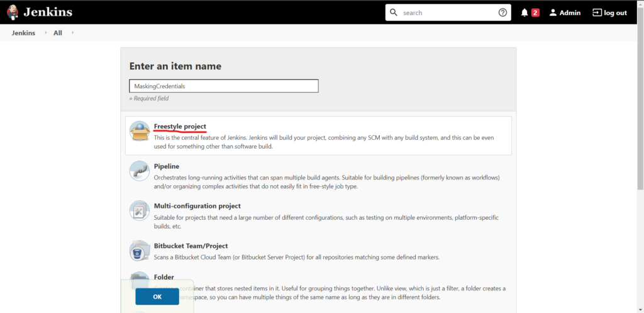The height and width of the screenshot is (313, 644).
Task: Click the Bitbucket Team/Project description text
Action: (297, 258)
